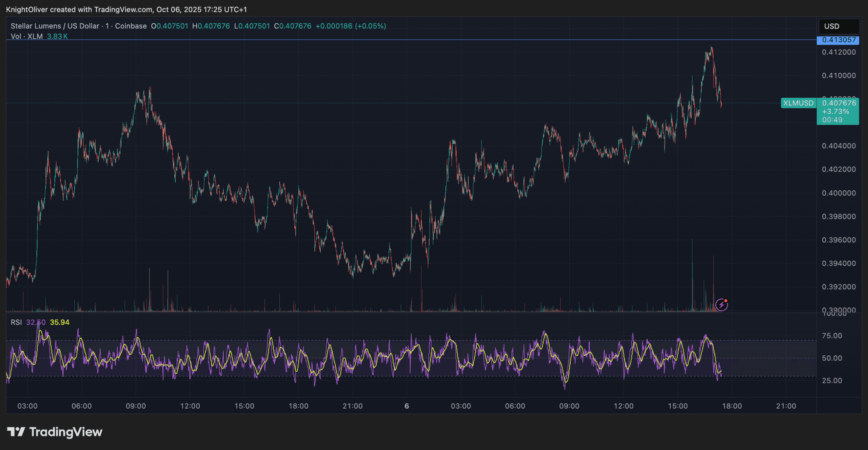Click the TradingView logo icon

(x=16, y=432)
